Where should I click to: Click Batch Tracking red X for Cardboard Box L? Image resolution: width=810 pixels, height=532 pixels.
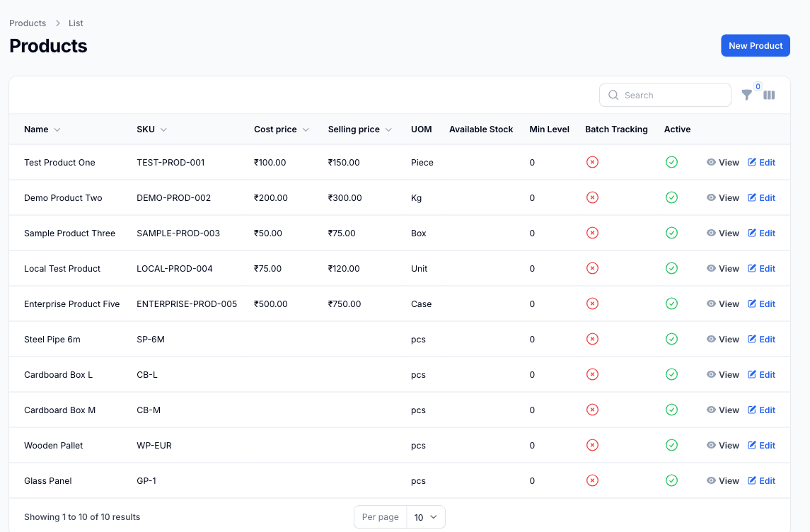click(x=593, y=374)
